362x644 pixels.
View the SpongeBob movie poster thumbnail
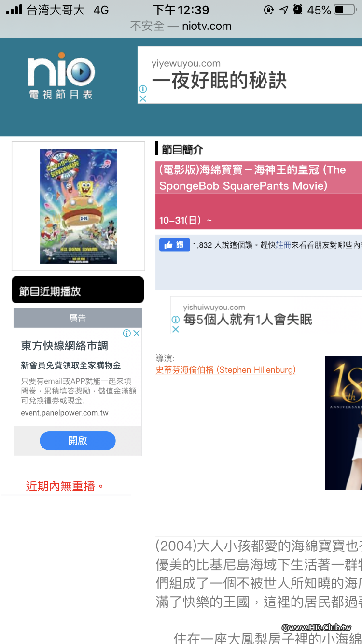click(78, 206)
